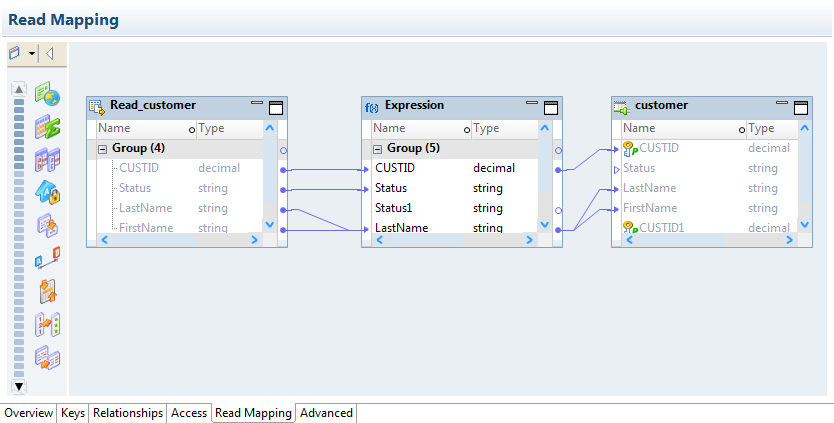Select the traffic light palette icon
834x423 pixels.
click(x=48, y=324)
